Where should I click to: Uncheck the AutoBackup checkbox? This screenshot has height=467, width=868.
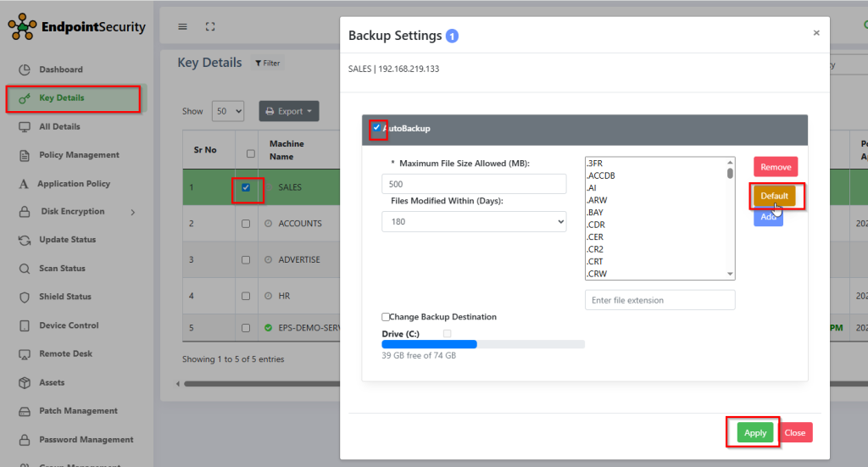click(x=376, y=128)
